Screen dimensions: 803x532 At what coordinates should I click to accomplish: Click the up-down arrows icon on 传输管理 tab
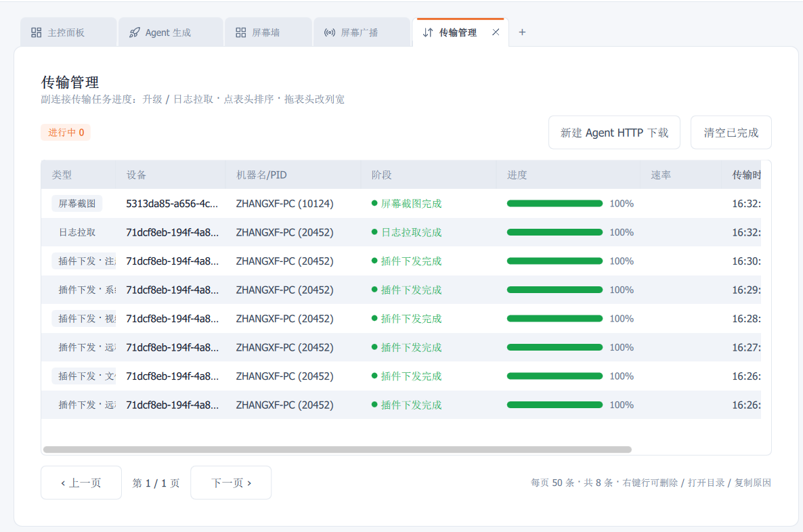coord(428,32)
